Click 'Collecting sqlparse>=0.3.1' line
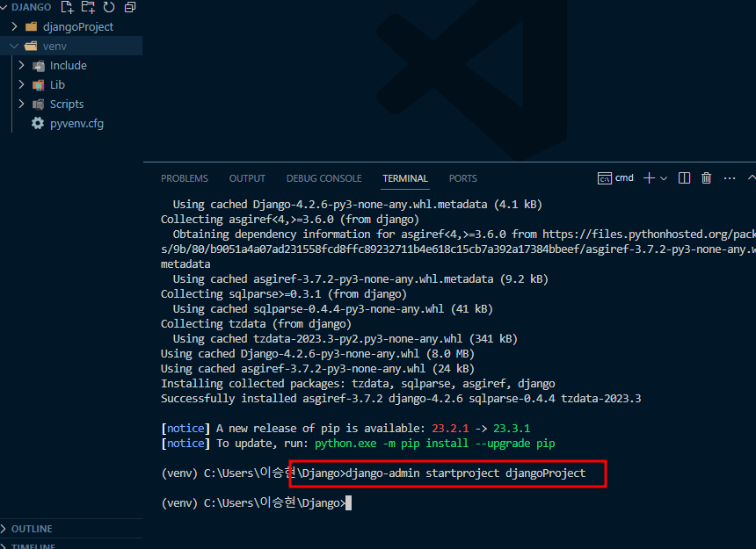 coord(283,293)
